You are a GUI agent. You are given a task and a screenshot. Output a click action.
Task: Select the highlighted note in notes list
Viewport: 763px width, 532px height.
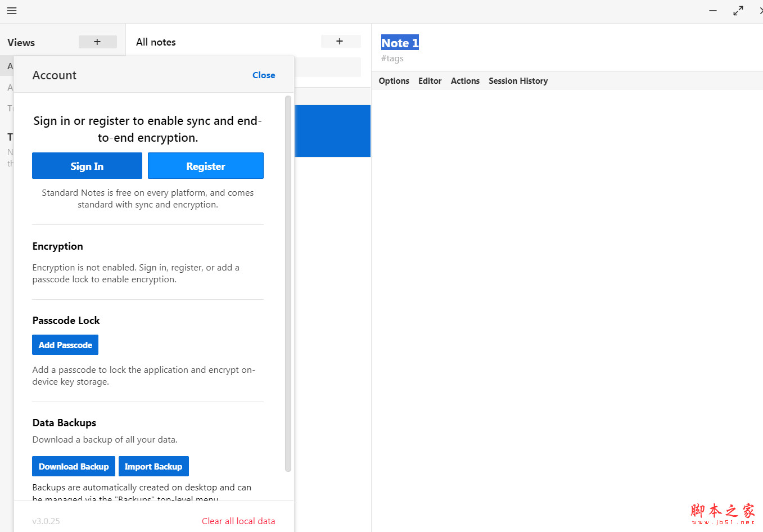tap(332, 130)
